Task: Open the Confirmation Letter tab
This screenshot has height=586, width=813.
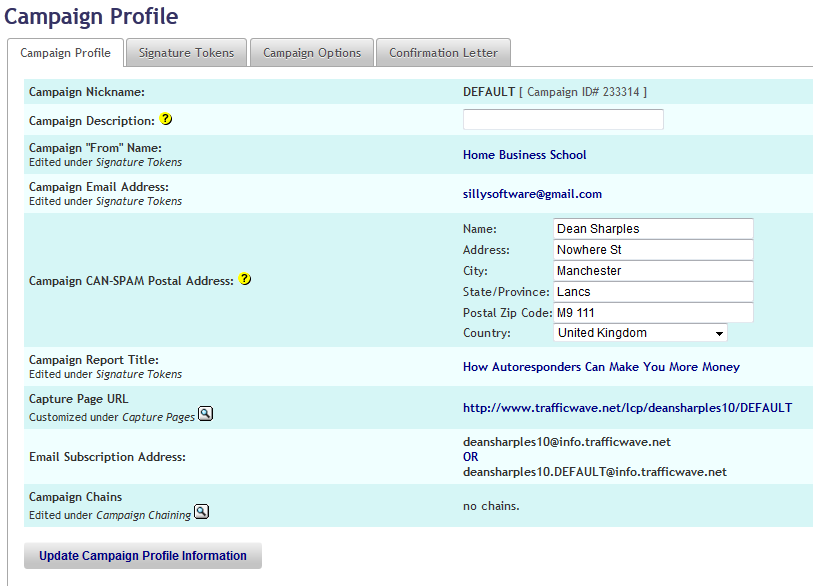Action: coord(443,53)
